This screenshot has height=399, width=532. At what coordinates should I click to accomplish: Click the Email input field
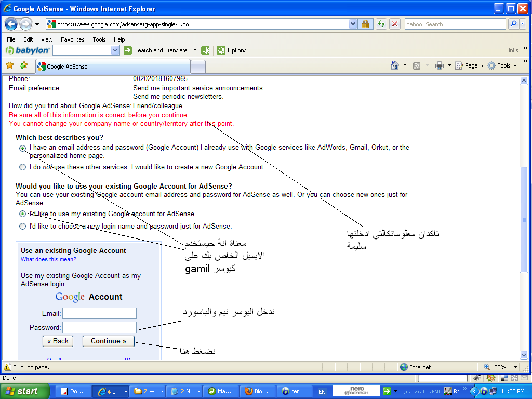point(99,313)
